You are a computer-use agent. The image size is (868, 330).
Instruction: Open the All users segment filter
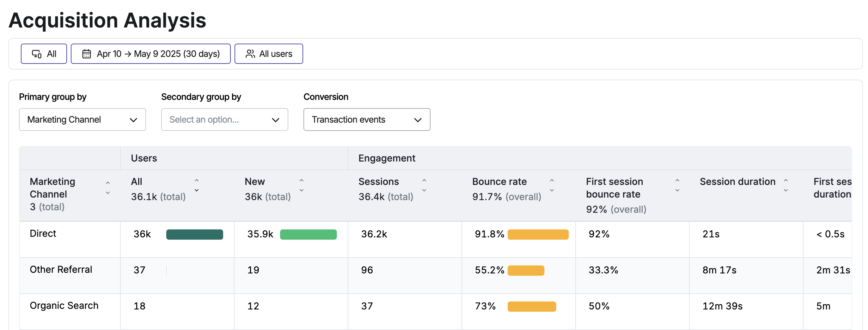[x=269, y=54]
